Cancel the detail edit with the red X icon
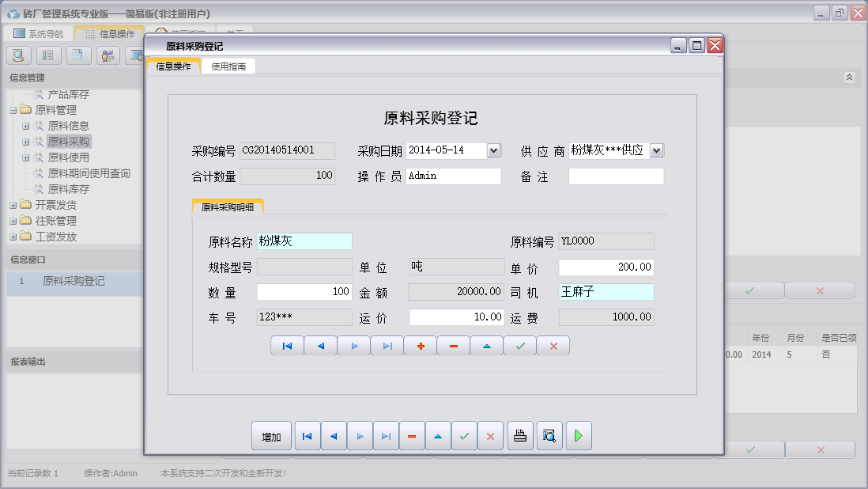 coord(553,346)
